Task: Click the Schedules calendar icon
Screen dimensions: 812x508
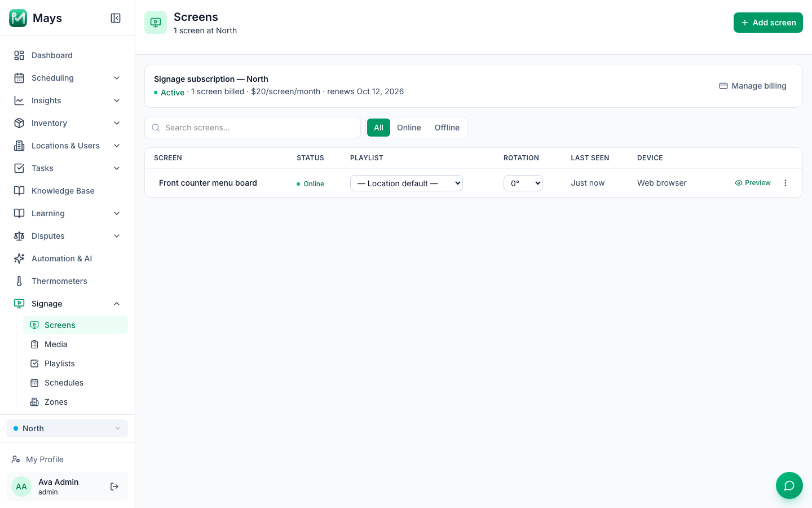Action: click(x=34, y=383)
